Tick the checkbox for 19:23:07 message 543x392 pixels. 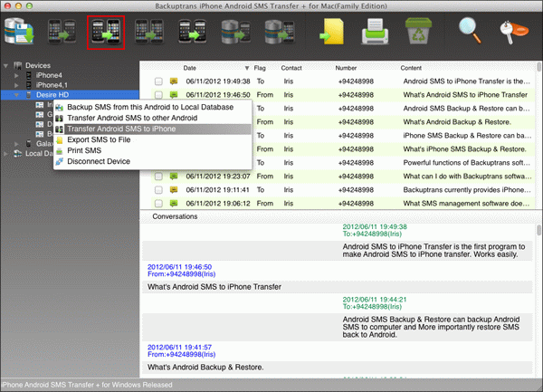tap(158, 177)
